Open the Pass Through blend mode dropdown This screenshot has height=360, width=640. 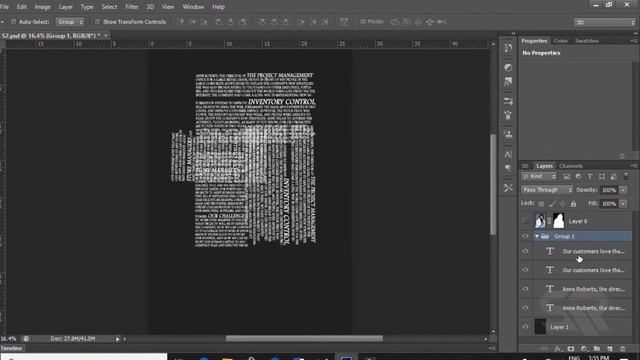[x=547, y=190]
